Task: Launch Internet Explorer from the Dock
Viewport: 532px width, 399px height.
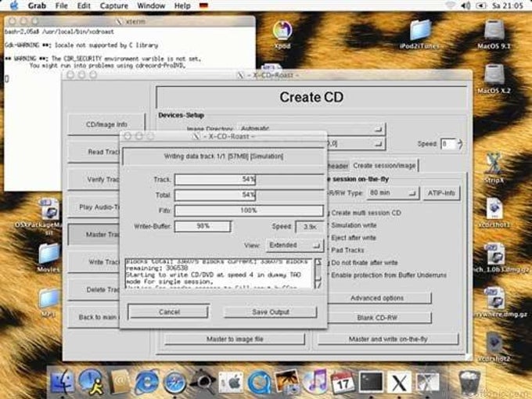Action: (x=146, y=383)
